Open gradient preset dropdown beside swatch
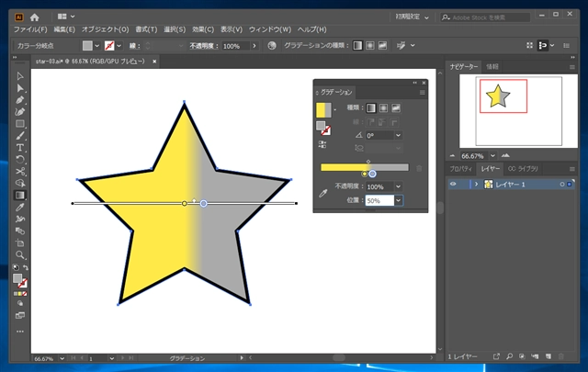The height and width of the screenshot is (372, 588). point(334,110)
